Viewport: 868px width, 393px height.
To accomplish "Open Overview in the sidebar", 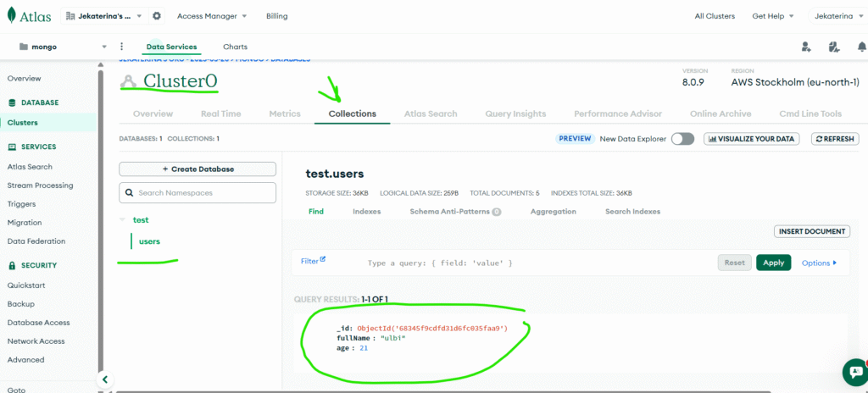I will pos(24,79).
